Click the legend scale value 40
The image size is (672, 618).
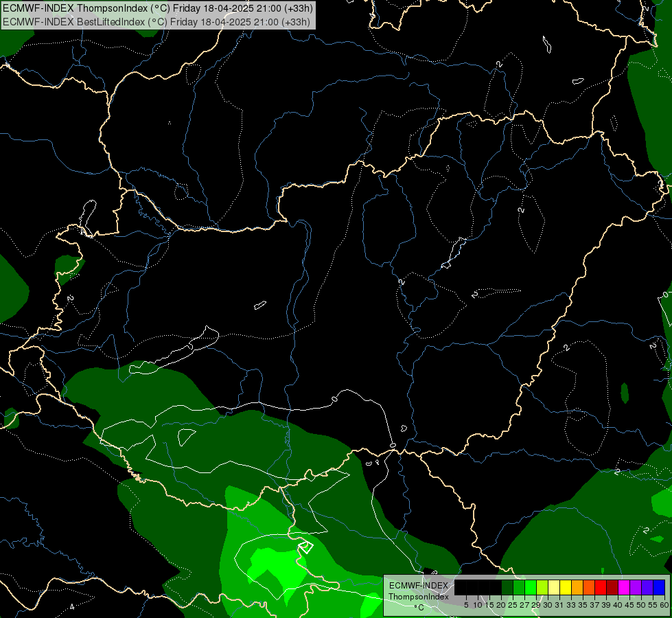[x=618, y=605]
